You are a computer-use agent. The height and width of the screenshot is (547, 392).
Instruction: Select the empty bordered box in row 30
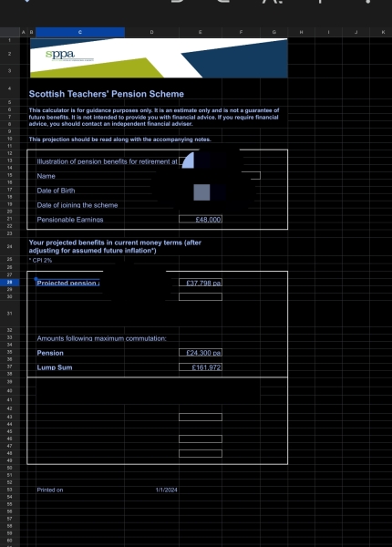coord(201,296)
